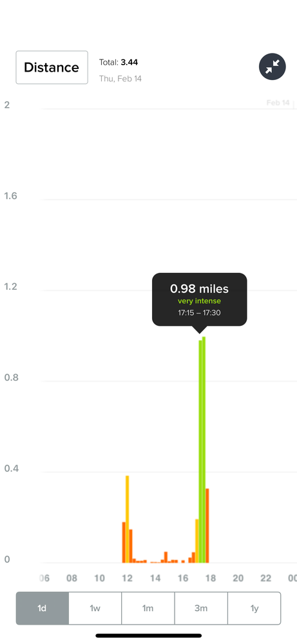Switch to the 1d time range
297x644 pixels.
tap(43, 609)
